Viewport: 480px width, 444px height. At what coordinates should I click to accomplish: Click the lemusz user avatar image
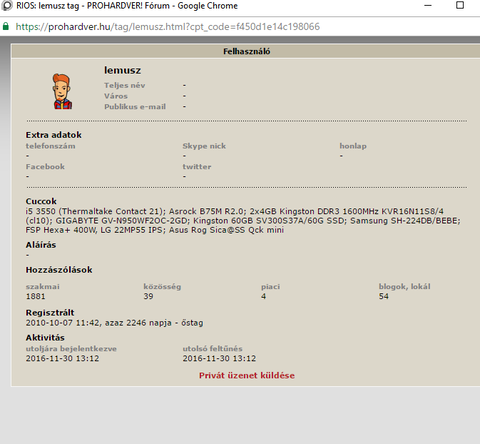[62, 92]
